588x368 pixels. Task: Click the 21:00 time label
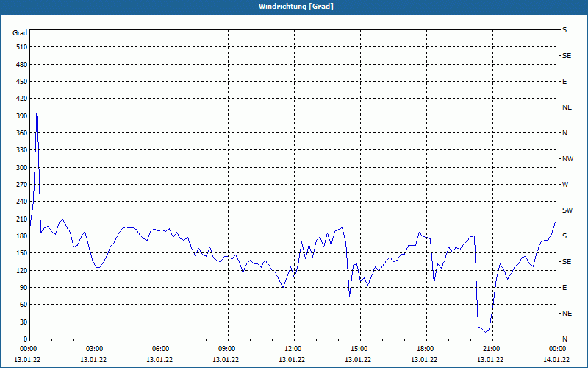[492, 349]
